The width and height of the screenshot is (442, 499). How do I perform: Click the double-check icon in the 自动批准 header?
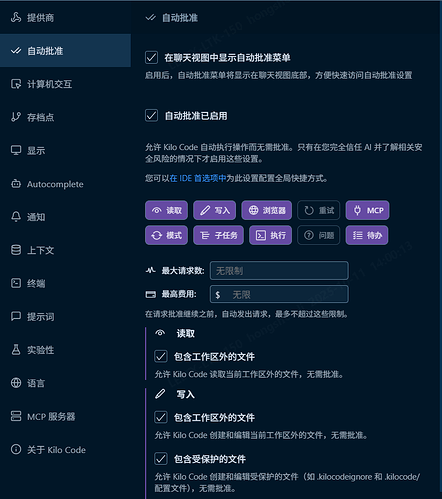151,17
